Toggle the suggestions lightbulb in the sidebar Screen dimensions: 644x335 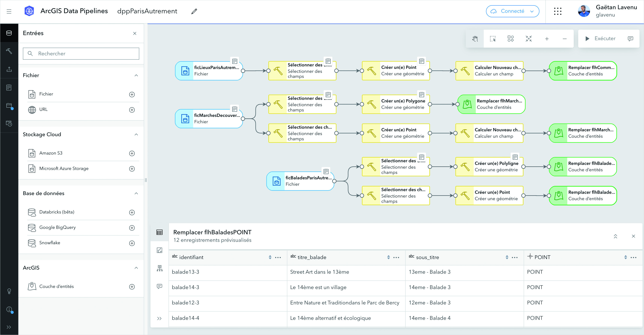[x=9, y=291]
